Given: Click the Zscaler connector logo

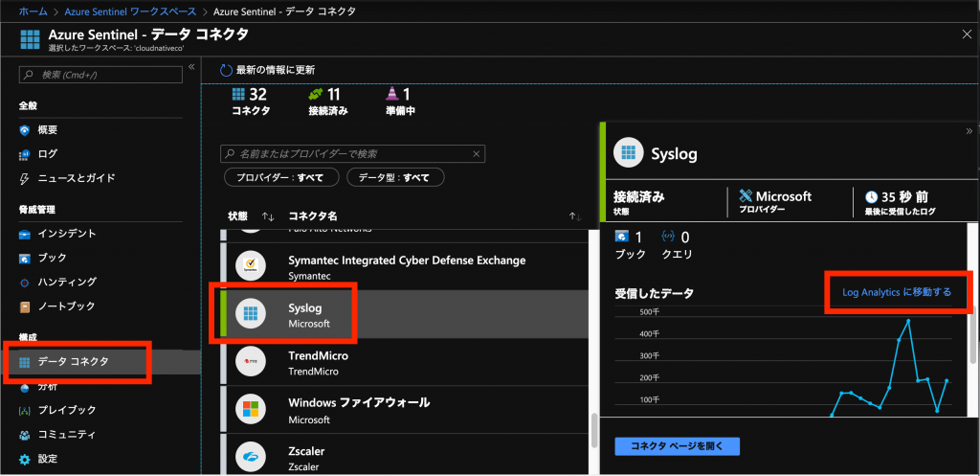Looking at the screenshot, I should [x=251, y=457].
